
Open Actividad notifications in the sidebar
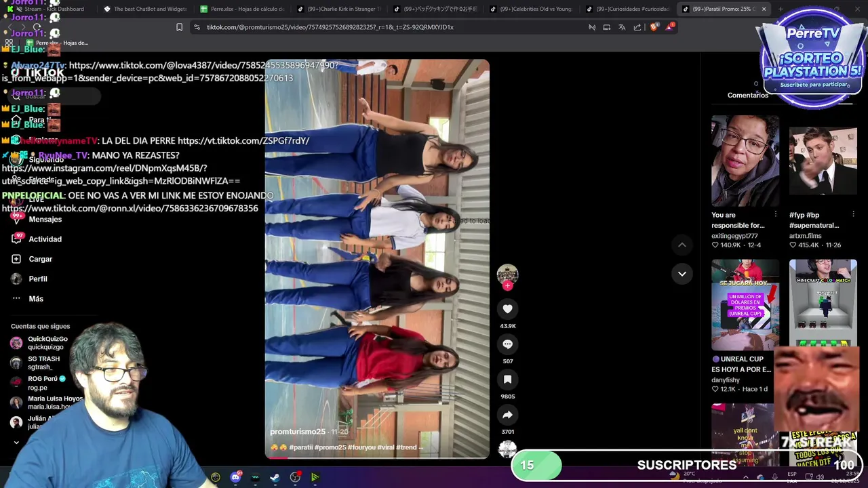[37, 239]
